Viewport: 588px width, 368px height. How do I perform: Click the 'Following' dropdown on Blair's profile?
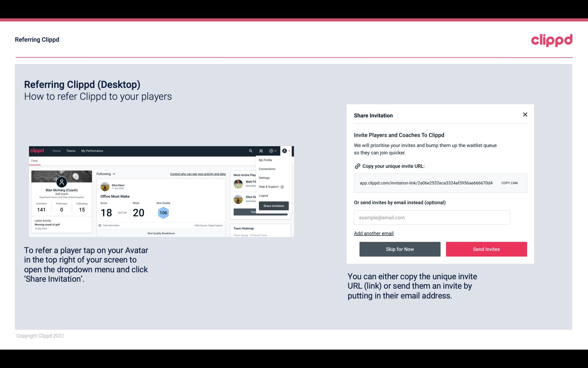(x=105, y=174)
